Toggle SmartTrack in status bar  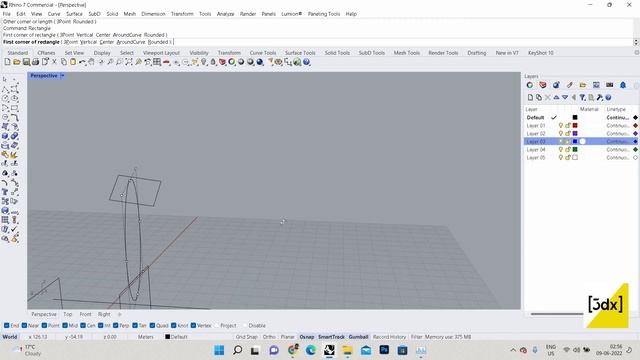click(331, 337)
